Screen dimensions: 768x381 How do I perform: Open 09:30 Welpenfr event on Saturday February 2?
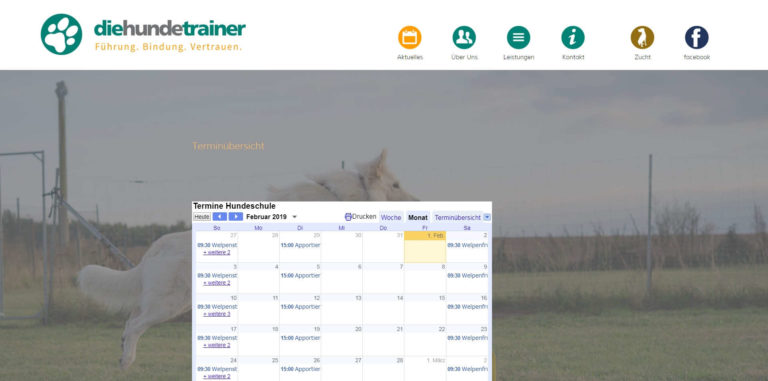(x=467, y=245)
